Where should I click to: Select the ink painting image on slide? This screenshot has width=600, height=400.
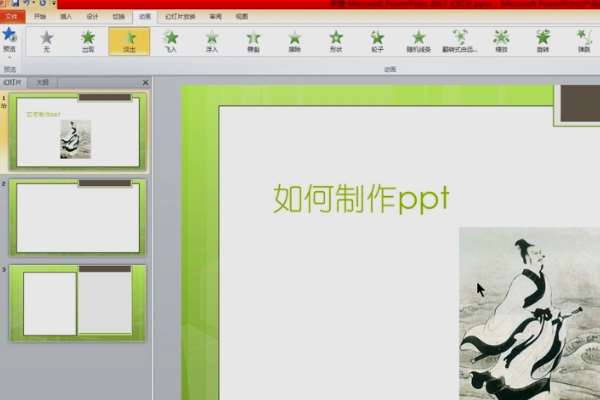pos(530,313)
